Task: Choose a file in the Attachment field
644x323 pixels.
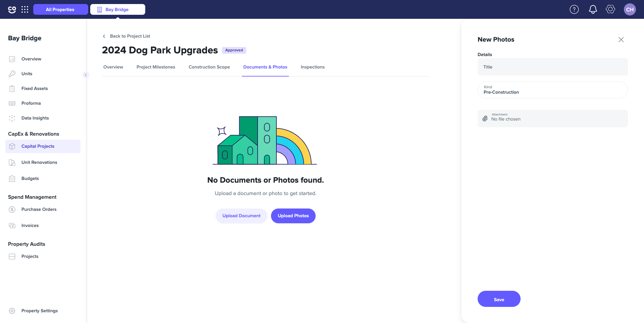Action: (552, 118)
